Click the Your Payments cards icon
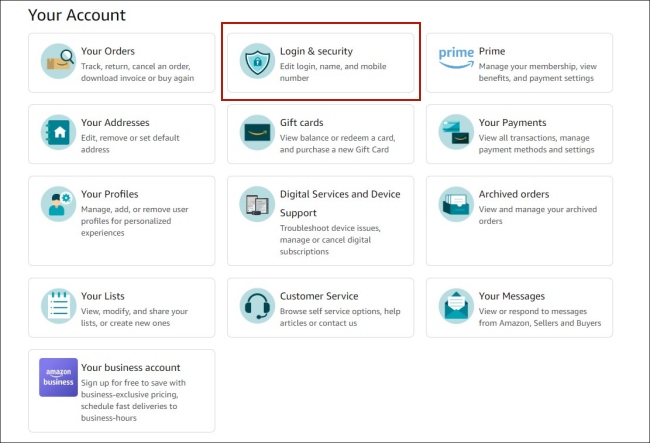 (x=456, y=133)
